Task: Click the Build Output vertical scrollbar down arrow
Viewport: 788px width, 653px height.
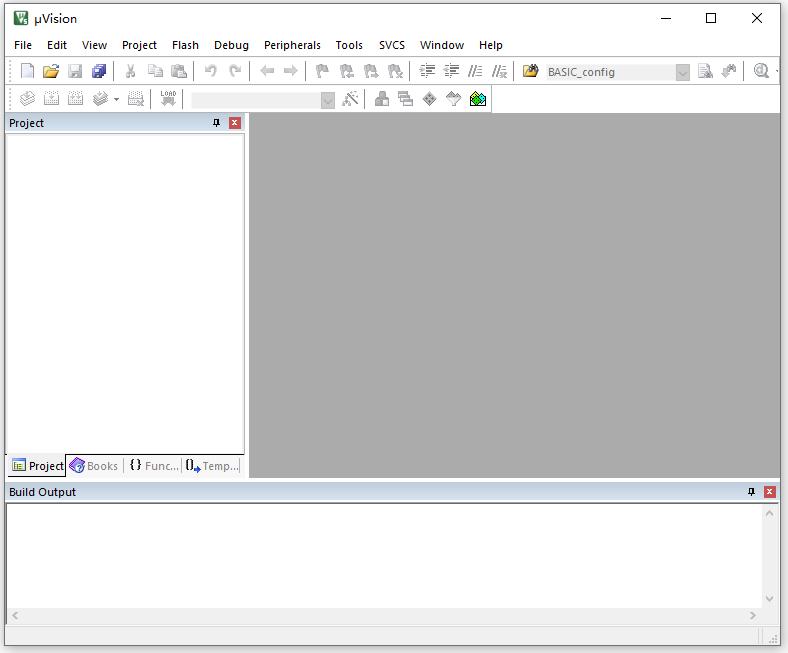Action: tap(769, 598)
